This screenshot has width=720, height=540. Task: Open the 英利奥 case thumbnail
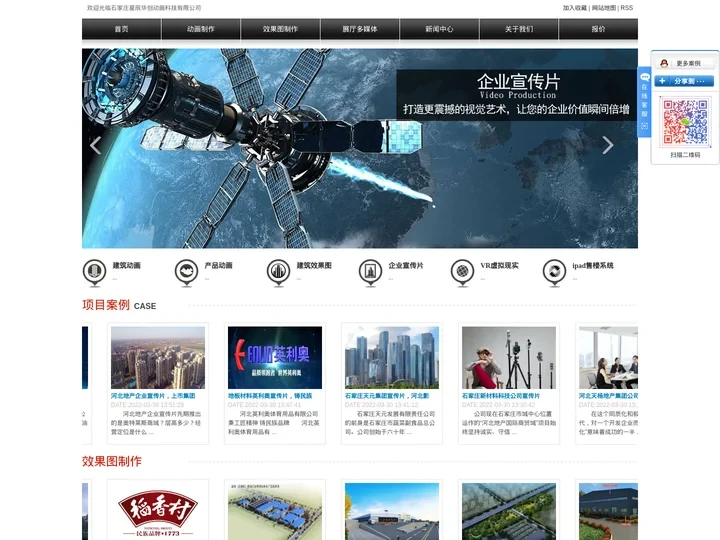(275, 358)
